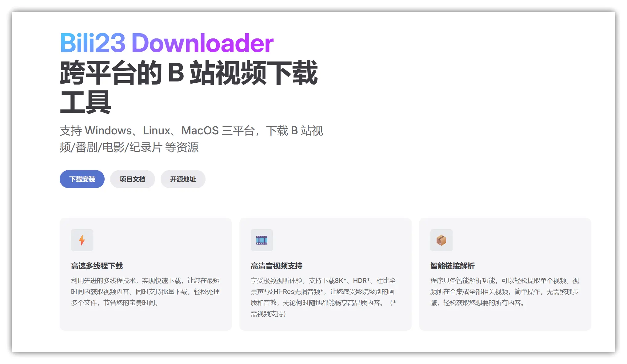Click the film strip icon
627x364 pixels.
point(262,240)
